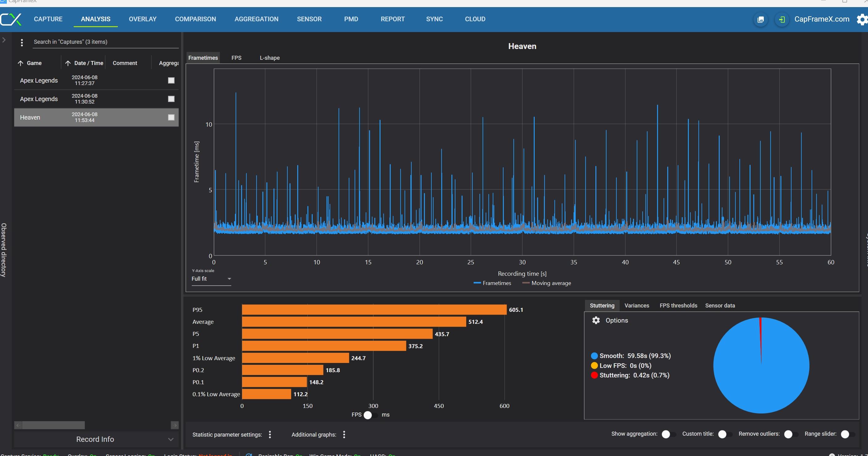868x456 pixels.
Task: Open settings gear in top bar
Action: click(862, 19)
